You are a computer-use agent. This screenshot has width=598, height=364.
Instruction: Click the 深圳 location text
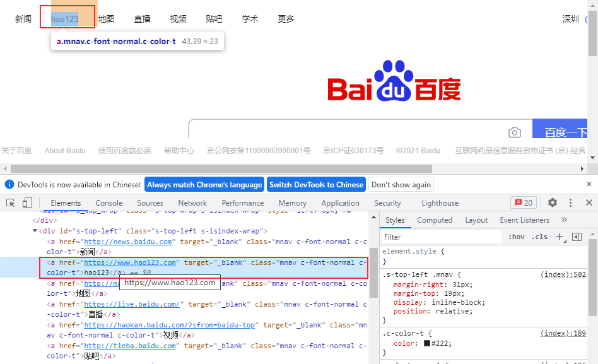pos(570,19)
